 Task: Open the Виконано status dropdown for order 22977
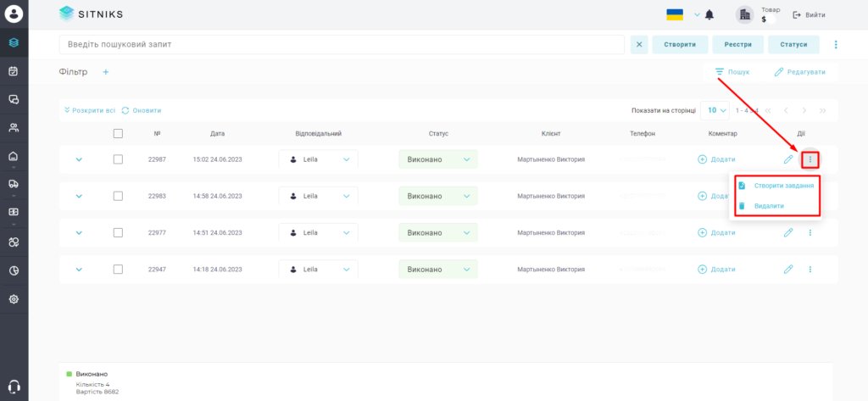point(438,232)
